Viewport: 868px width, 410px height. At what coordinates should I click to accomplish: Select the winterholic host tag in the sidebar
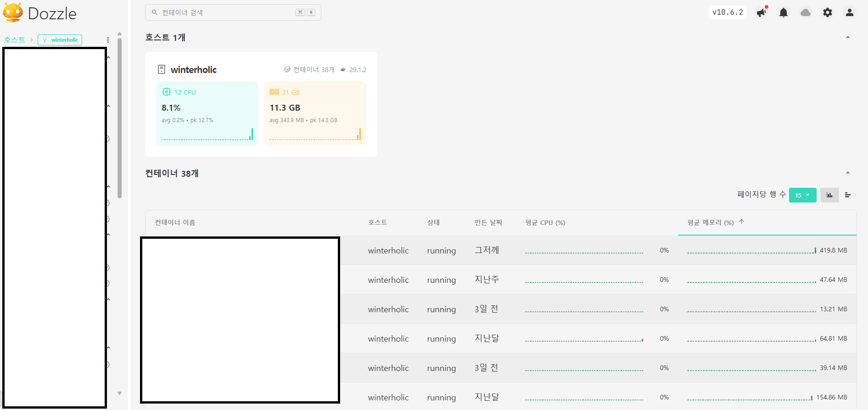pyautogui.click(x=60, y=40)
